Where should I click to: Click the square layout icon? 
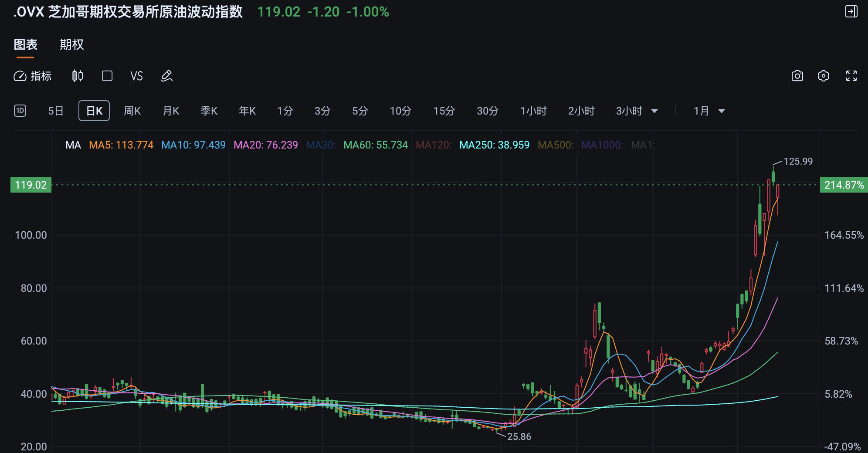[x=107, y=76]
